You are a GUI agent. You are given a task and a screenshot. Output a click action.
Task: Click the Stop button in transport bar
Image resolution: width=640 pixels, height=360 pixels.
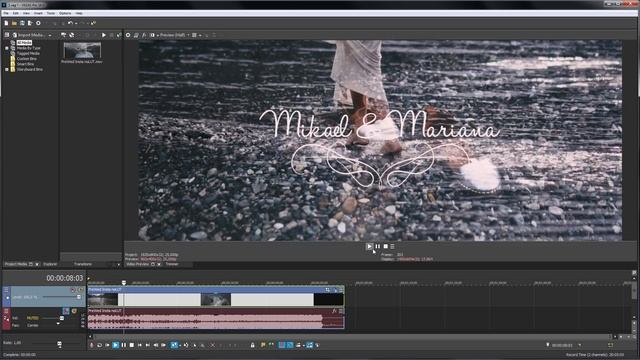tap(131, 345)
